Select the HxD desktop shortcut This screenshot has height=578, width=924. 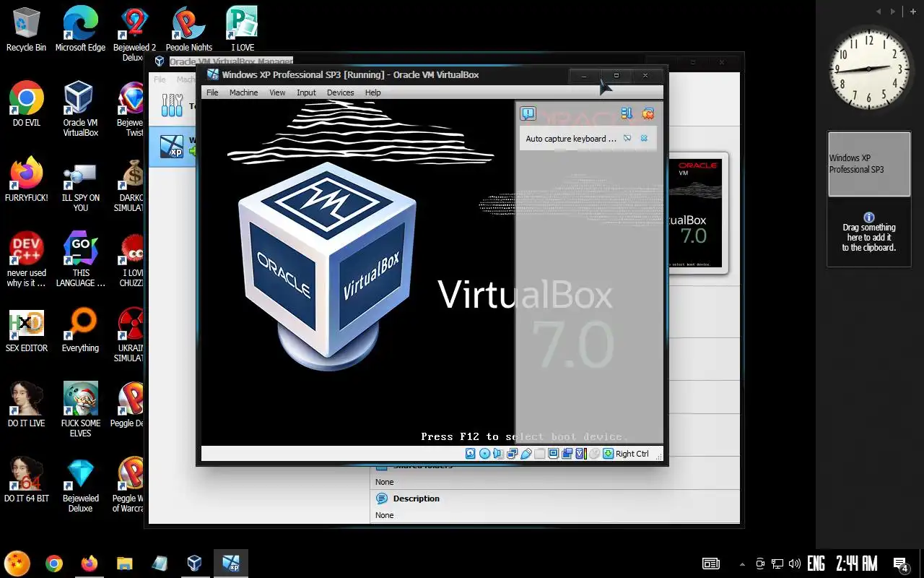[26, 329]
